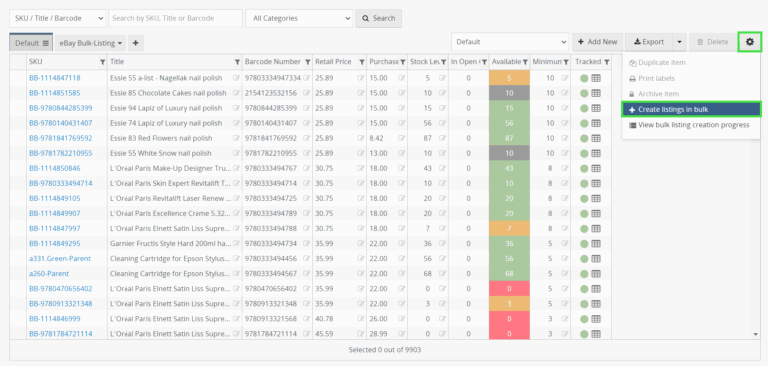The image size is (768, 366).
Task: Open SKU link a260-Parent
Action: point(48,273)
